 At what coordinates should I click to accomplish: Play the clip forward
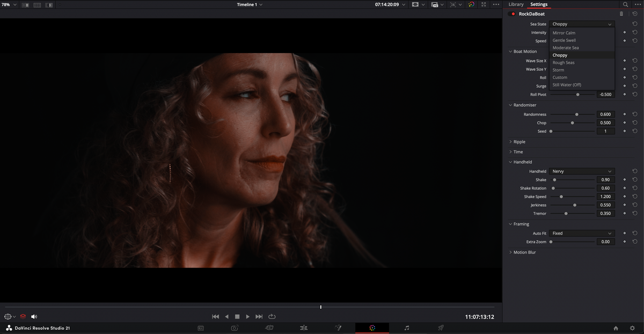pyautogui.click(x=247, y=317)
